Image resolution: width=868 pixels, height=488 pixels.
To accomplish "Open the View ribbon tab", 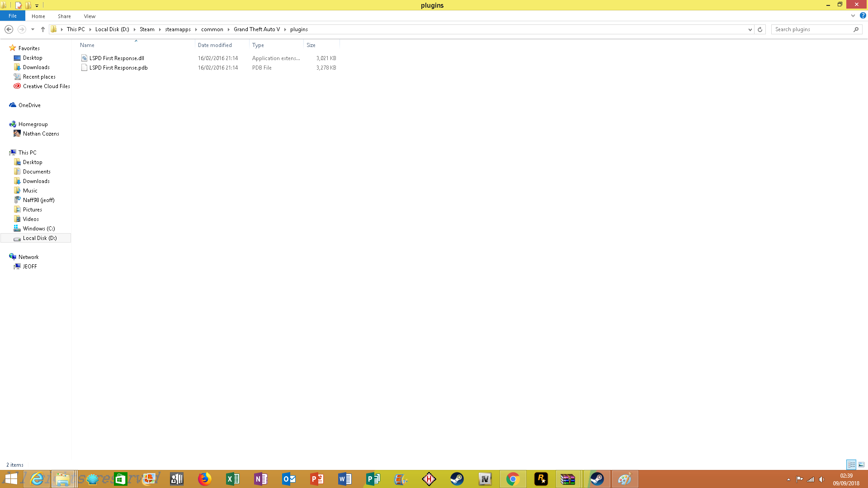I will coord(90,16).
